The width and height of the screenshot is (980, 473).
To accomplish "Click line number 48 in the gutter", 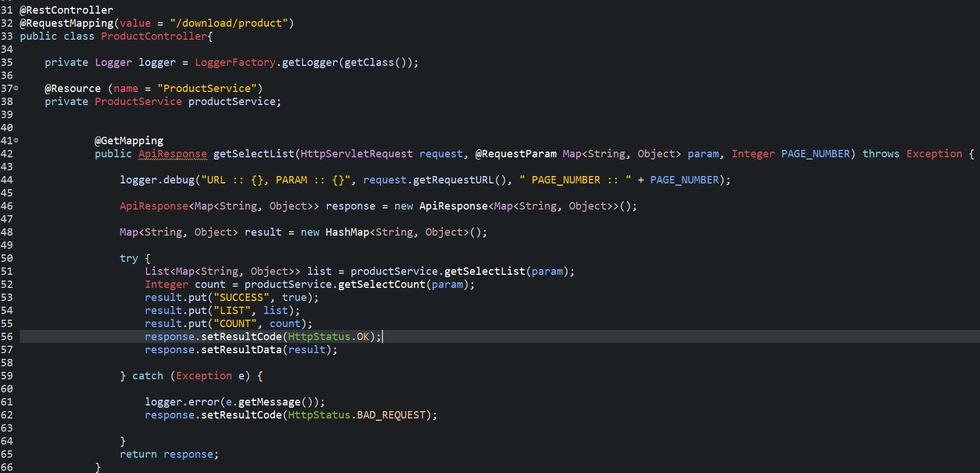I will (x=7, y=232).
